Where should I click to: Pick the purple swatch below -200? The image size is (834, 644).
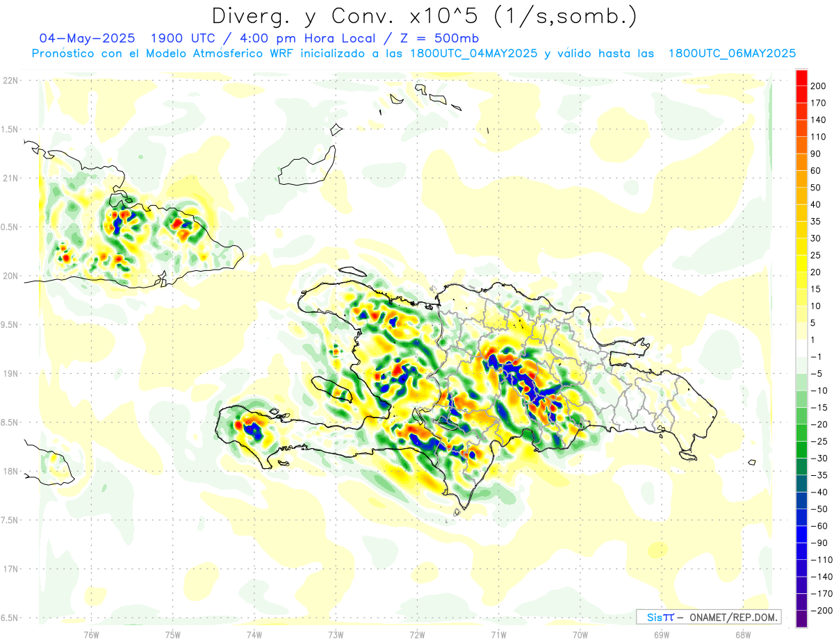pyautogui.click(x=801, y=619)
